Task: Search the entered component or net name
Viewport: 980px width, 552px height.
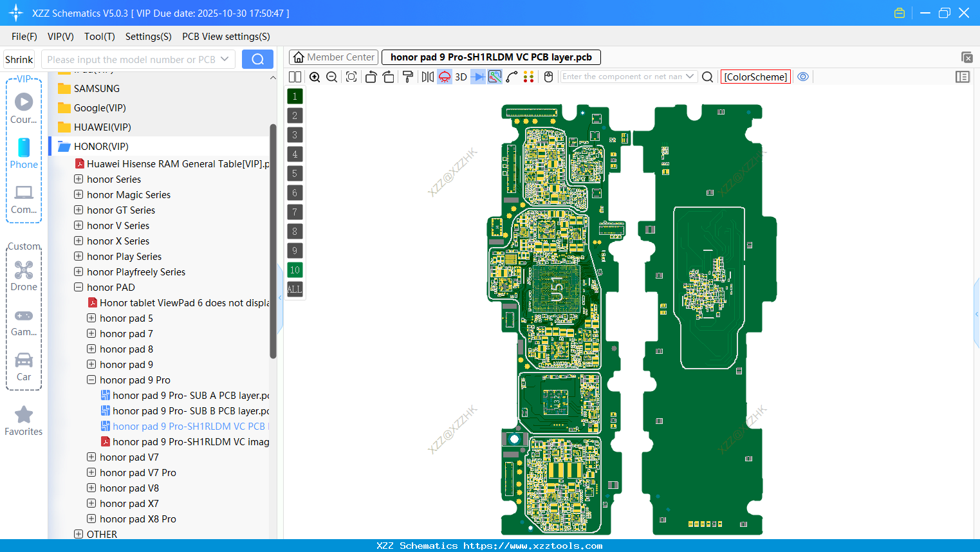Action: [x=708, y=77]
